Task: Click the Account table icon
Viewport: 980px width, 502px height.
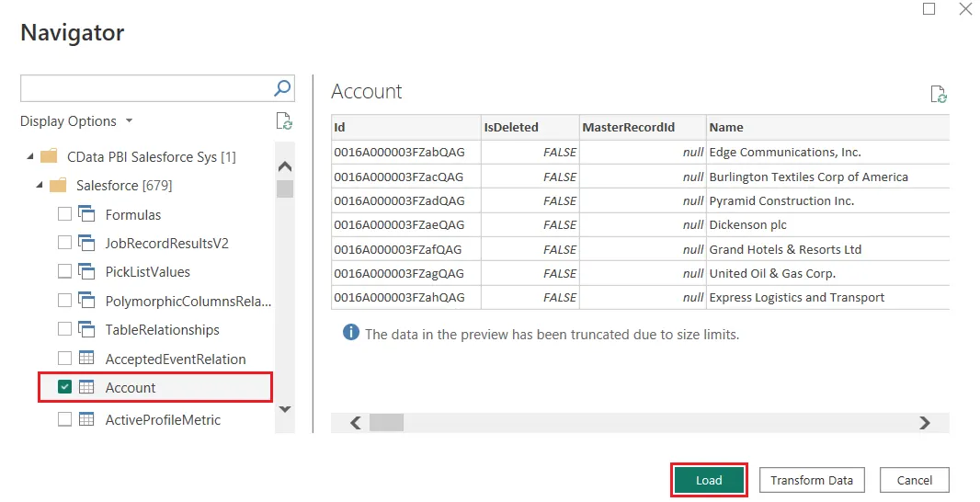Action: 87,388
